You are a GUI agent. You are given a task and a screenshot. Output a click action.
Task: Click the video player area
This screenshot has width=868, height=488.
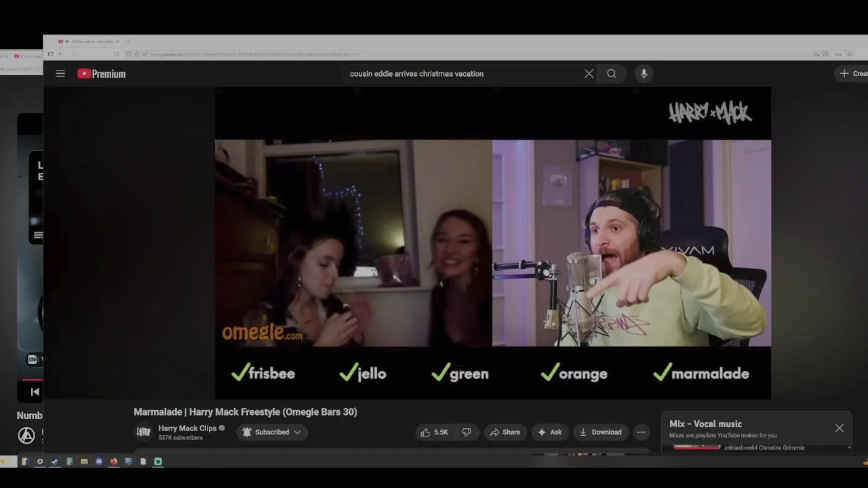click(x=493, y=243)
